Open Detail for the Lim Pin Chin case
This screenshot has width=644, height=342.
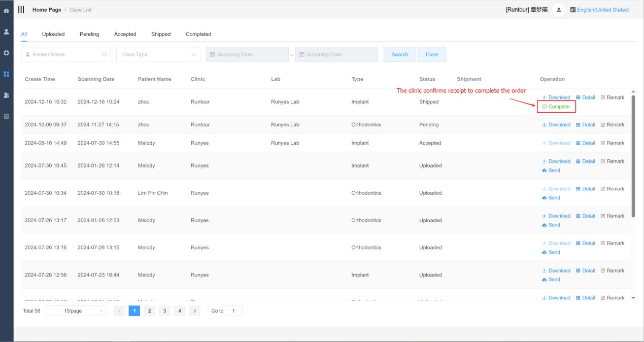coord(586,189)
